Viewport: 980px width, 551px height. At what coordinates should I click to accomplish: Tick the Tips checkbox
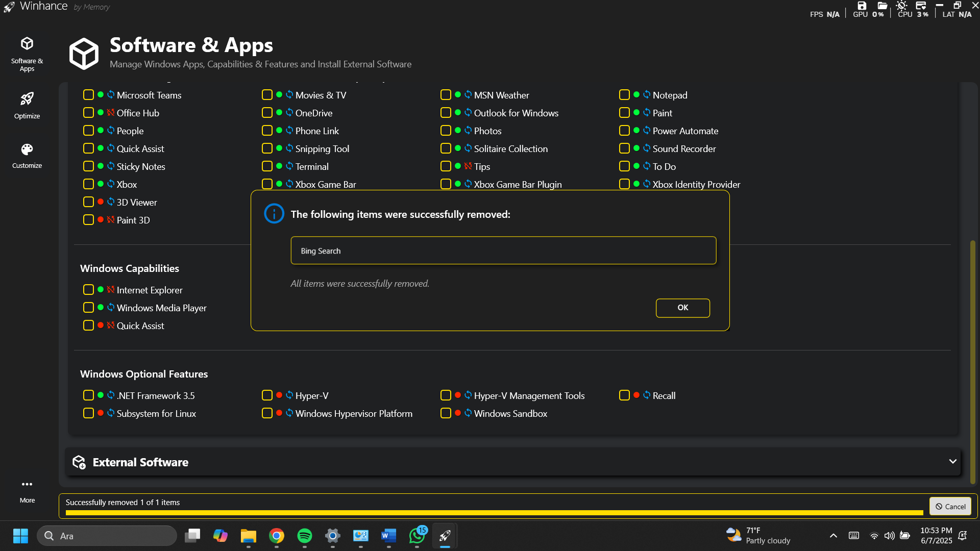pos(446,166)
